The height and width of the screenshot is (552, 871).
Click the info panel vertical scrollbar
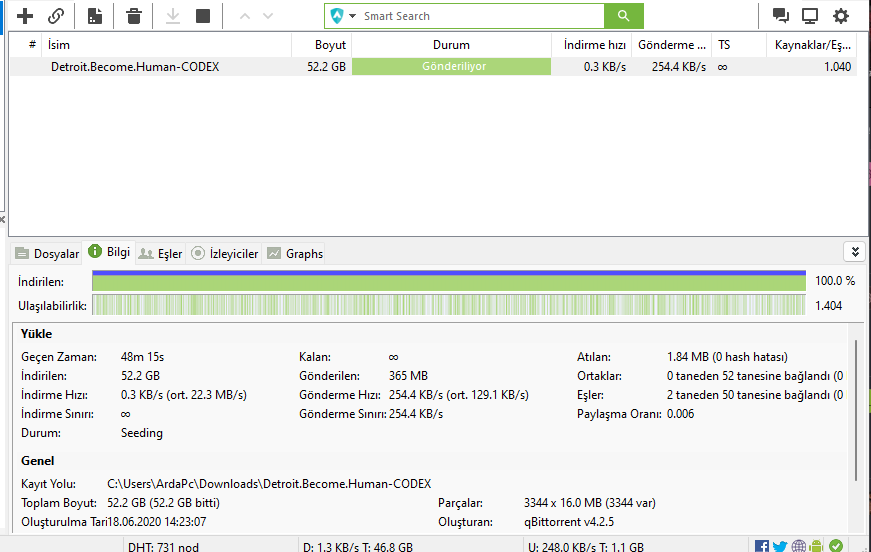856,411
